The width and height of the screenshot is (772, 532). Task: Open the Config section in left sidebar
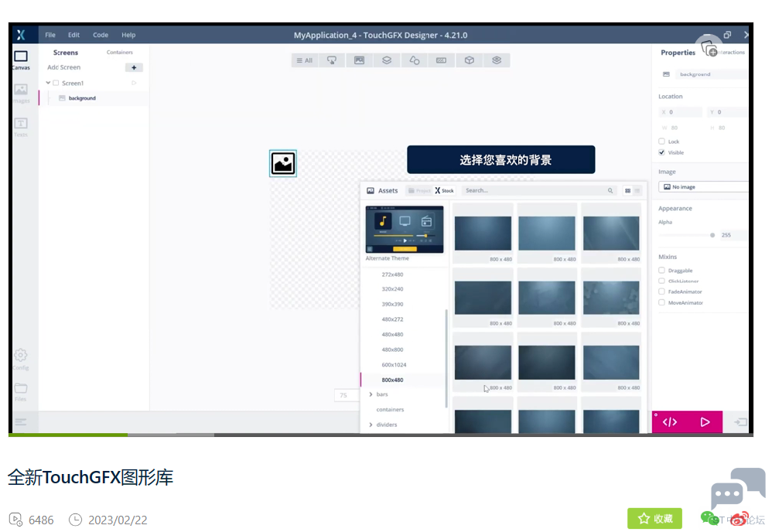21,360
